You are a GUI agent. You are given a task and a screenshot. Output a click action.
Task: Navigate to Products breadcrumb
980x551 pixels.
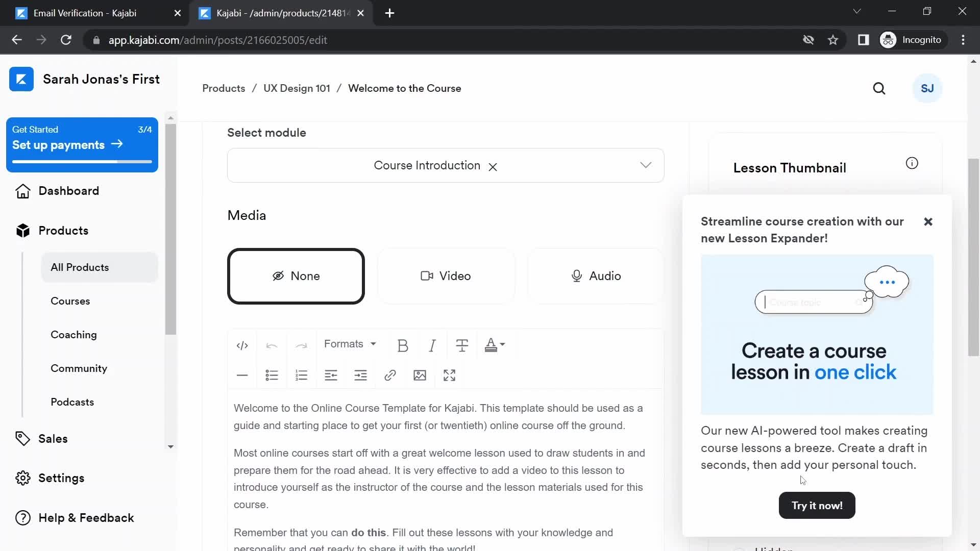[224, 88]
